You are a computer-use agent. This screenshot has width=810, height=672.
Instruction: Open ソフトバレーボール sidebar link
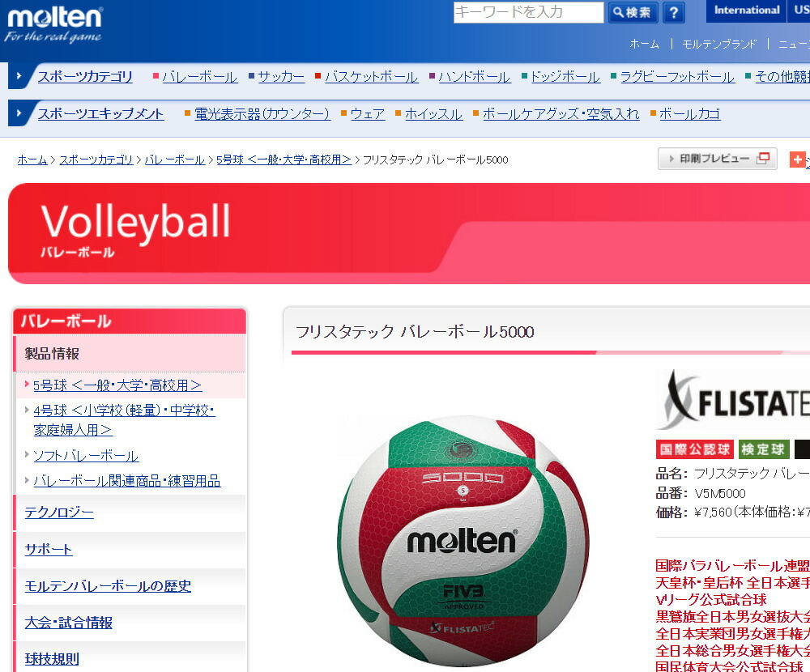pyautogui.click(x=86, y=456)
